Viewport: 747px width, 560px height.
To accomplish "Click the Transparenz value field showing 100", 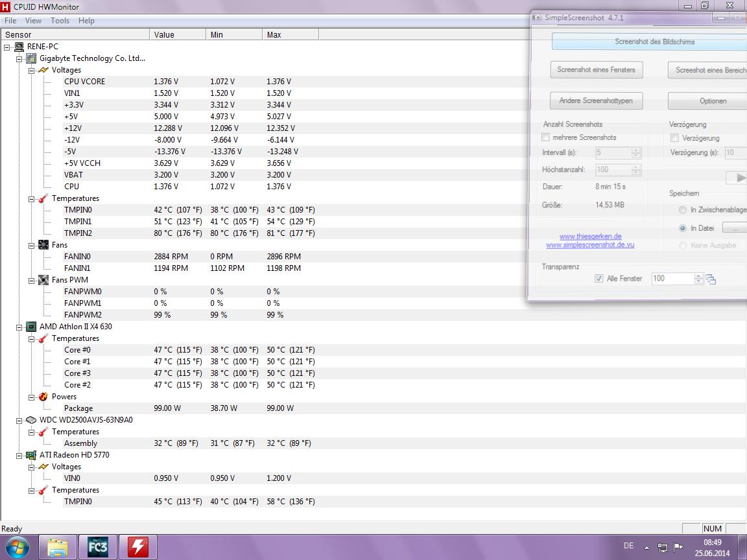I will [672, 279].
